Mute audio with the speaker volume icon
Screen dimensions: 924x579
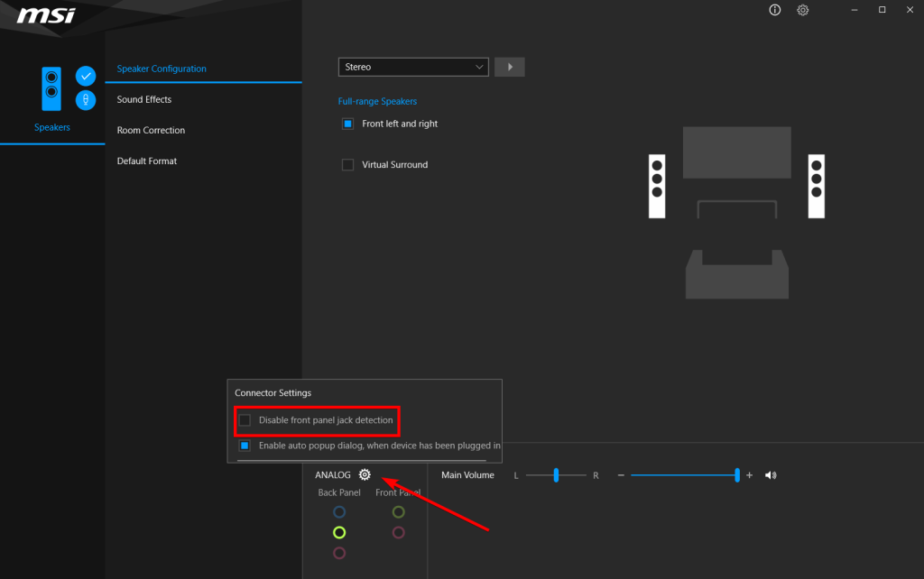771,475
